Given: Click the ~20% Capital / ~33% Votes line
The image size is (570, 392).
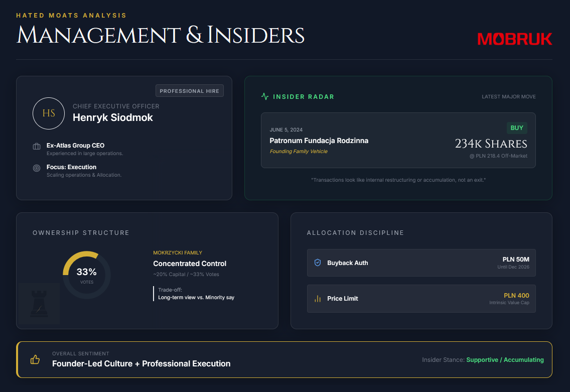Looking at the screenshot, I should click(186, 275).
